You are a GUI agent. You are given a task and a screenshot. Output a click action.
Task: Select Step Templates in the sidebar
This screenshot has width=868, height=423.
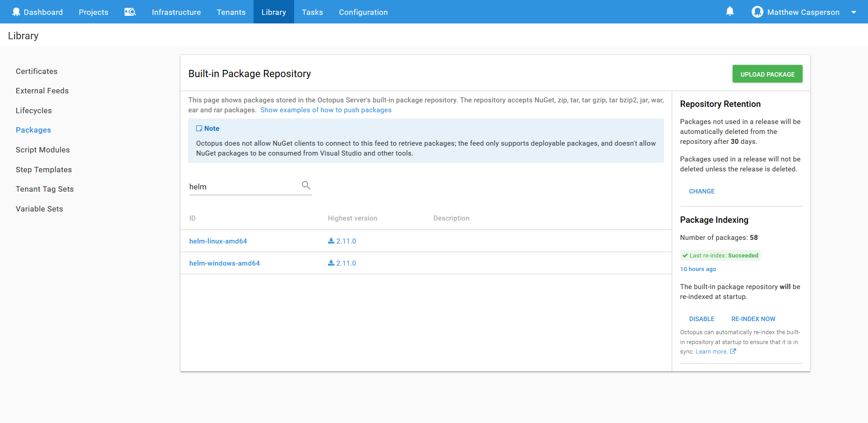point(44,170)
